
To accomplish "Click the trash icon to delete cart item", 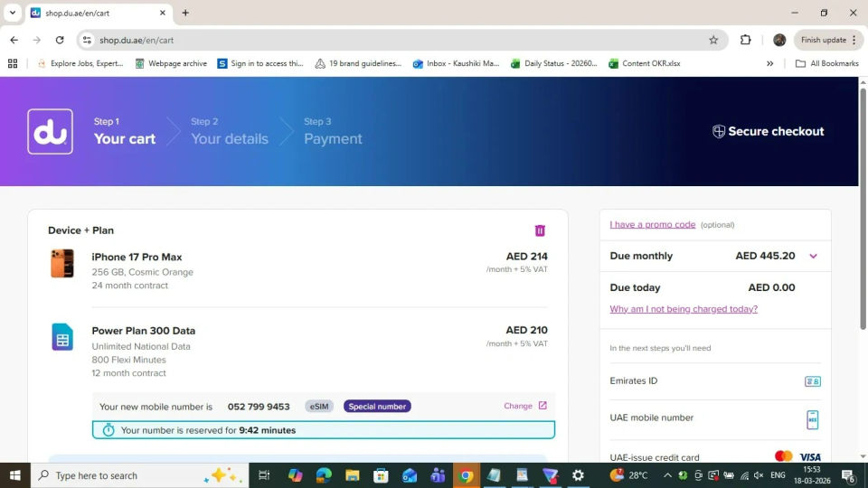I will coord(540,230).
